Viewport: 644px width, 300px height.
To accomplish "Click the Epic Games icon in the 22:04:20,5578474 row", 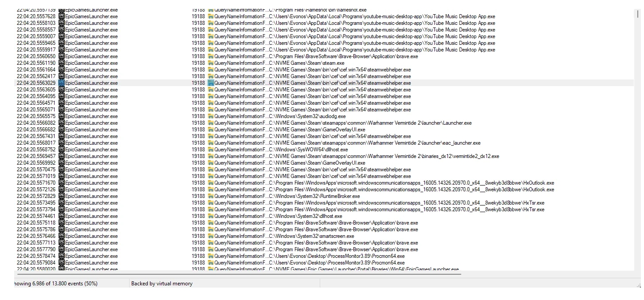I will 62,256.
